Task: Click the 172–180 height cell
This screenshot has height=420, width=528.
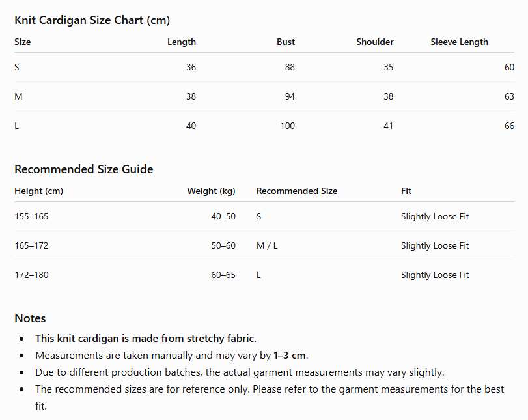Action: tap(31, 275)
